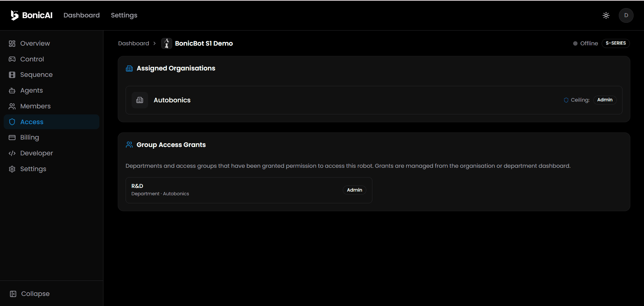Click the Control gamepad icon in sidebar
This screenshot has height=306, width=644.
12,59
